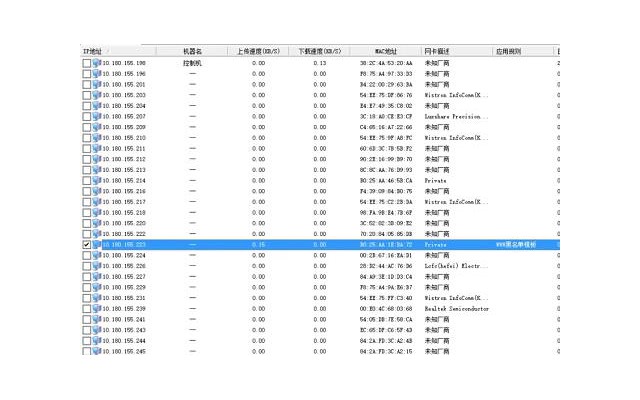Image resolution: width=640 pixels, height=400 pixels.
Task: Click the computer icon for the 控制机 row
Action: [97, 63]
